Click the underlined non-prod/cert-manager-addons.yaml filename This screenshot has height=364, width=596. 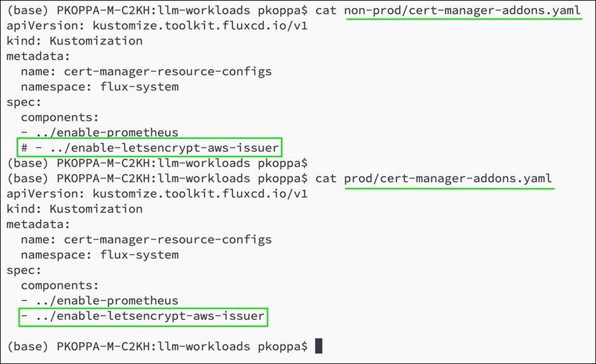[463, 10]
